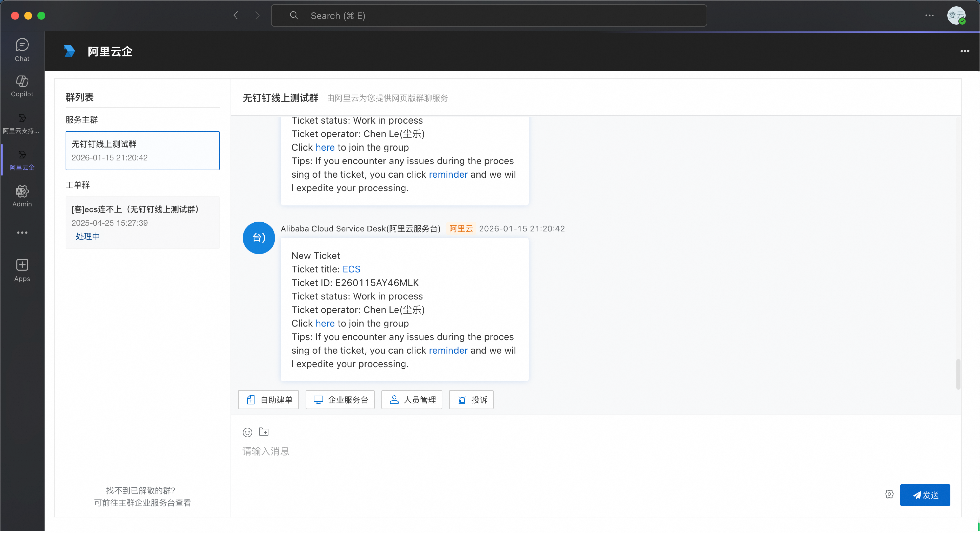Open title bar ellipsis settings menu
Screen dimensions: 980x533
click(x=929, y=16)
